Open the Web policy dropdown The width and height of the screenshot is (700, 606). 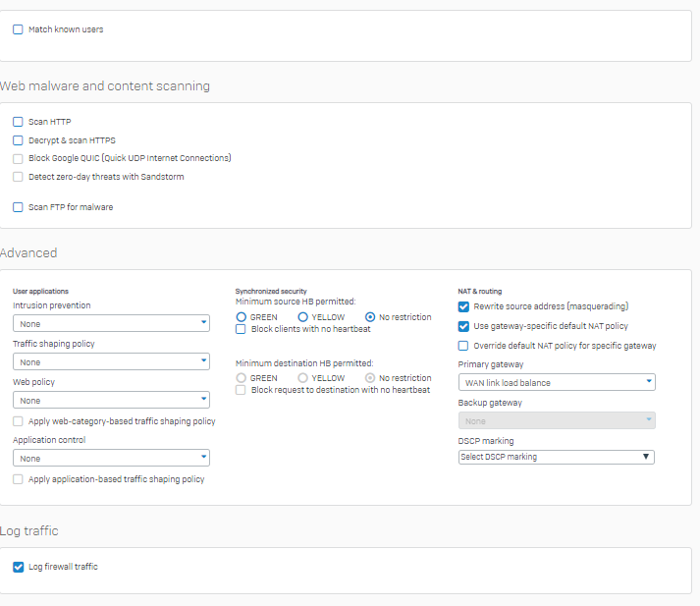[x=111, y=400]
